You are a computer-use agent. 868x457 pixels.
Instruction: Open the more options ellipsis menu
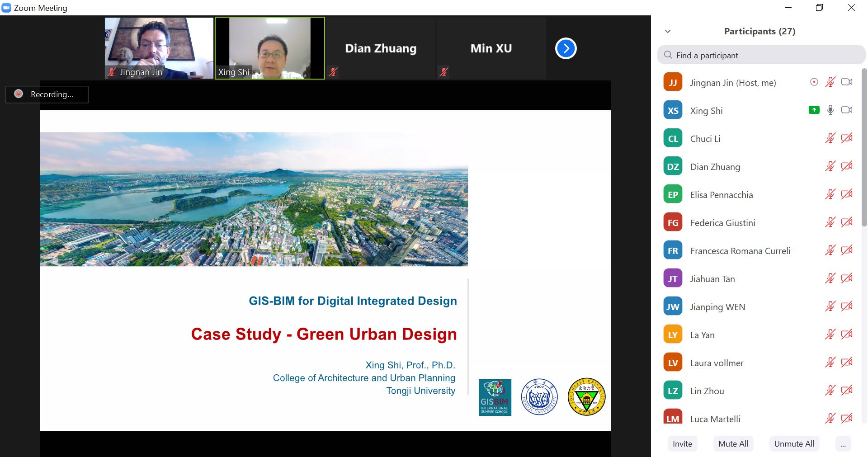click(843, 444)
